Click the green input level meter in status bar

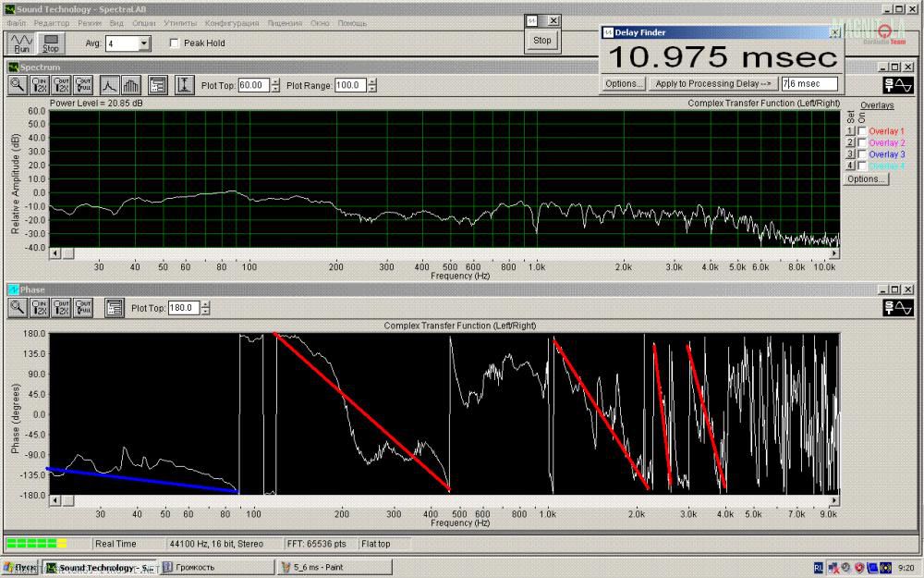point(37,544)
